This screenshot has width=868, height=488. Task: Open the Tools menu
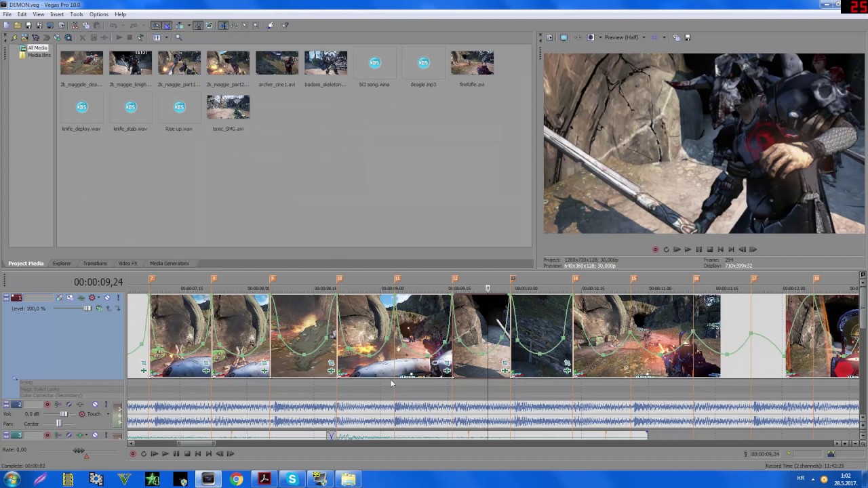tap(77, 14)
